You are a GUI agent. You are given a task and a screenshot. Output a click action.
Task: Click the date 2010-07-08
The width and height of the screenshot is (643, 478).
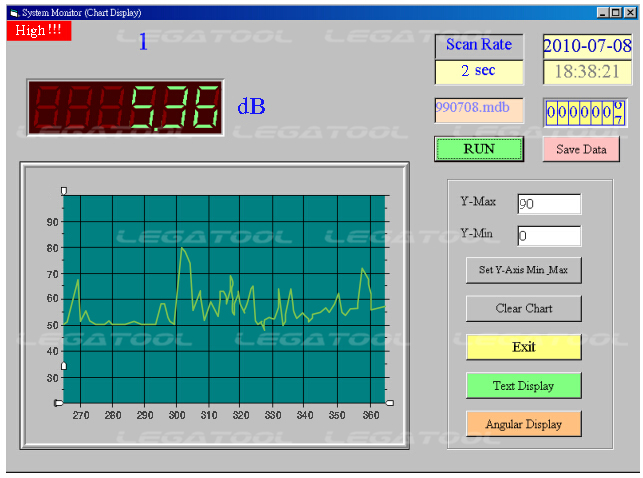tap(587, 46)
